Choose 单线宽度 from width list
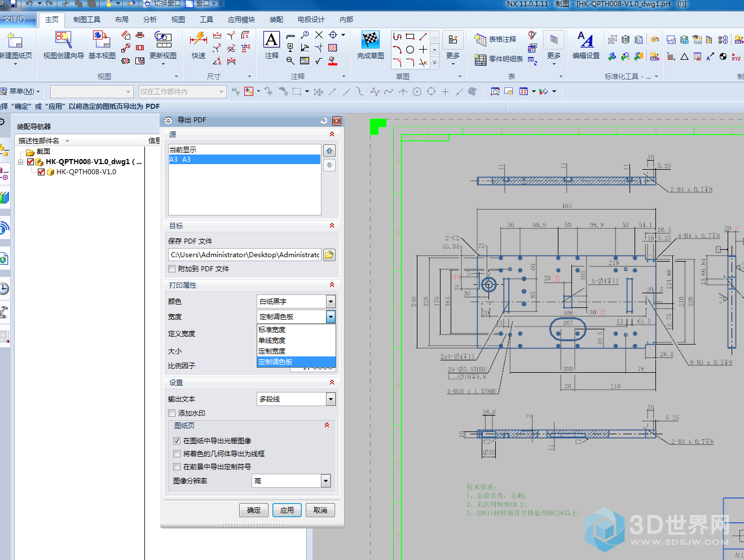Image resolution: width=744 pixels, height=560 pixels. point(296,341)
